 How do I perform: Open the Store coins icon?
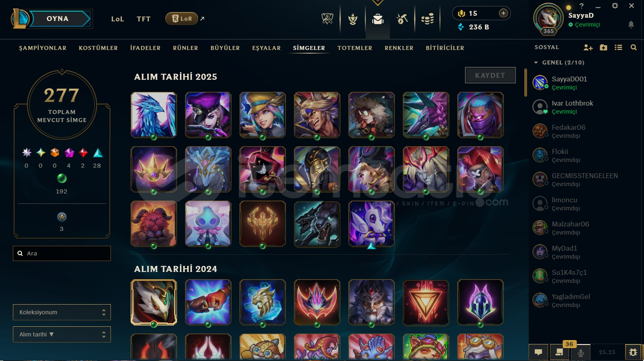[427, 19]
